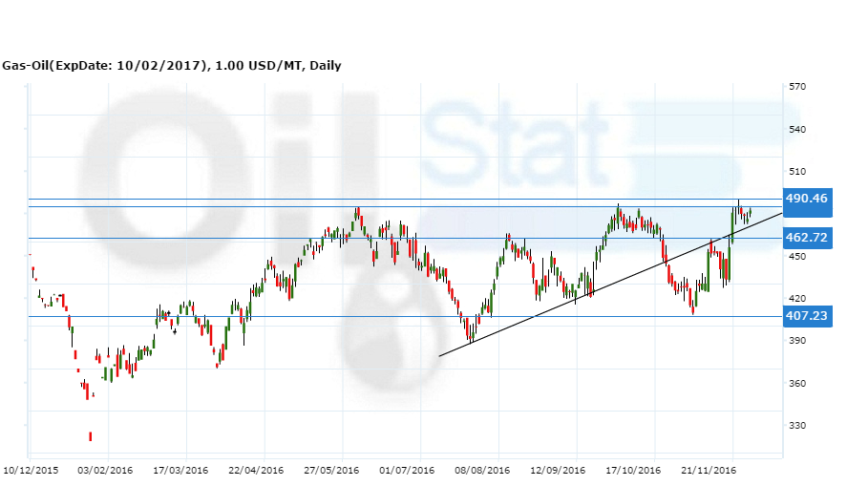868x486 pixels.
Task: Click the 12/09/2016 date label
Action: pyautogui.click(x=559, y=470)
